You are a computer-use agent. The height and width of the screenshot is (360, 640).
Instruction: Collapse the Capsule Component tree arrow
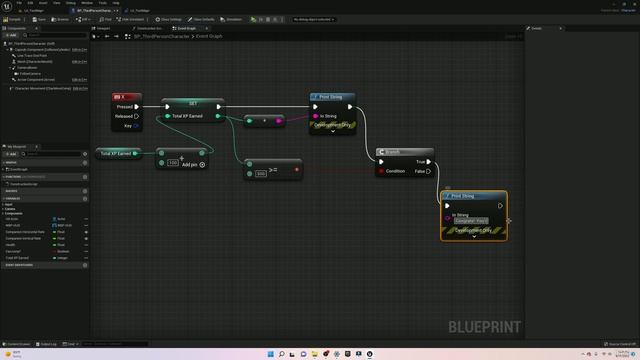click(x=7, y=49)
